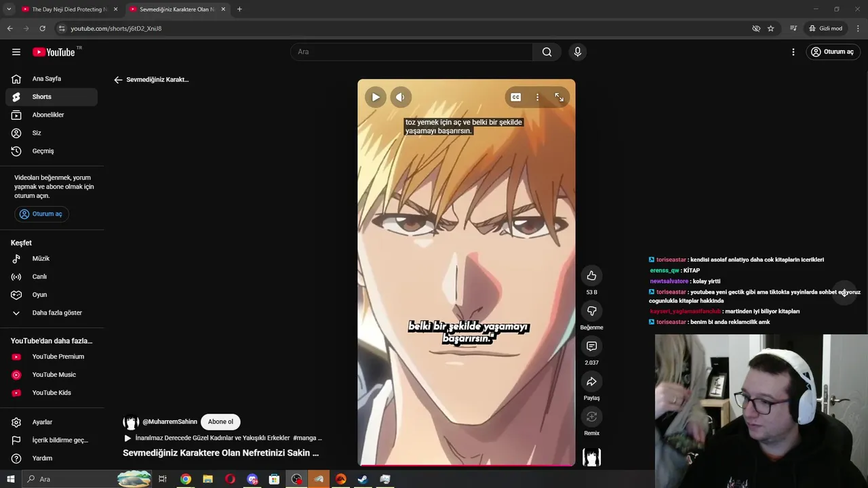Screen dimensions: 868x488
Task: Open OBS Studio from taskbar
Action: coord(296,479)
